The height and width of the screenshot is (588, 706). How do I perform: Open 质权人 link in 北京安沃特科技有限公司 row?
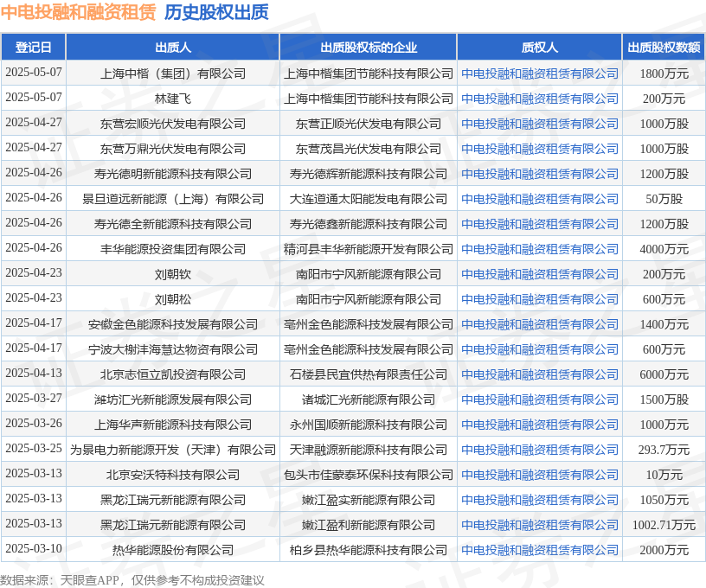pos(539,475)
